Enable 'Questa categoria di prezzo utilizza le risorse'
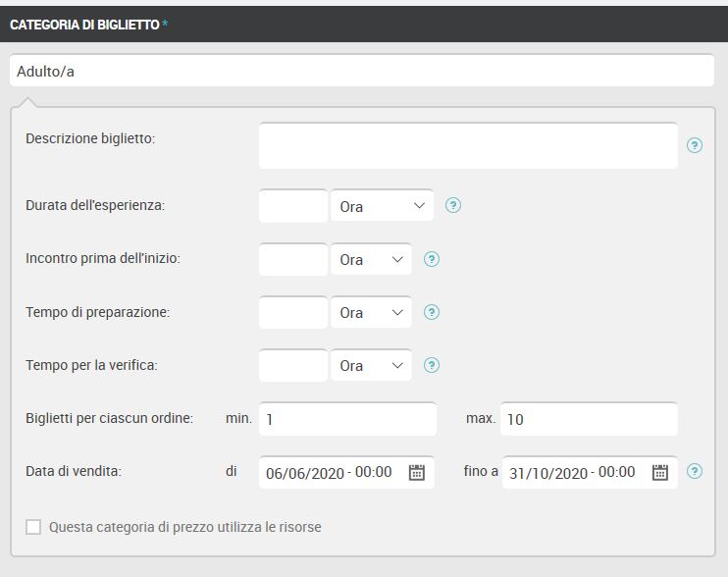Viewport: 728px width, 577px height. 33,527
